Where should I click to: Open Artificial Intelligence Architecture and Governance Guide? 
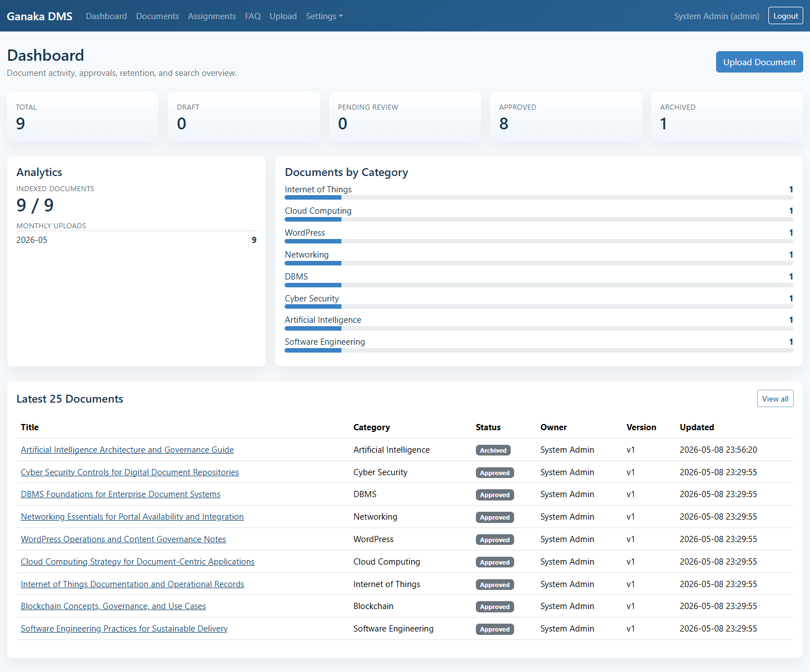click(x=127, y=450)
